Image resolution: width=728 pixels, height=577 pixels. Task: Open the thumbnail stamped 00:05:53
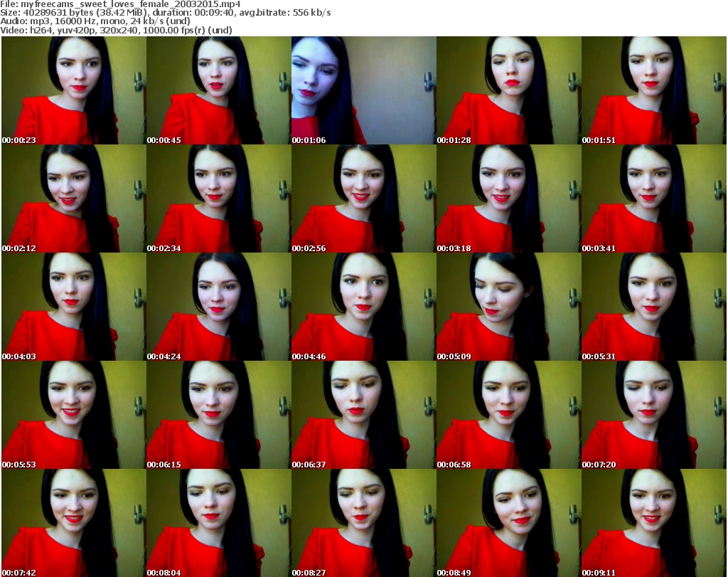[x=74, y=415]
